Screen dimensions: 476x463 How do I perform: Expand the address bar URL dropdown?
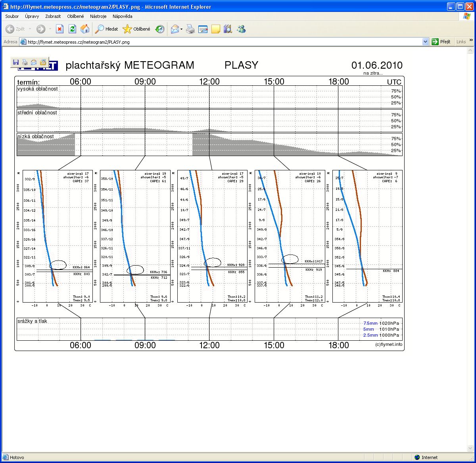point(426,42)
